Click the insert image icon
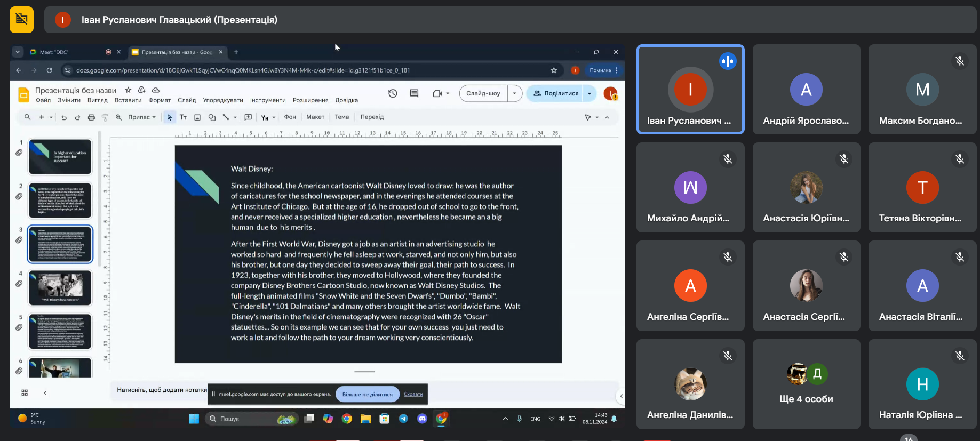The image size is (980, 441). (197, 117)
